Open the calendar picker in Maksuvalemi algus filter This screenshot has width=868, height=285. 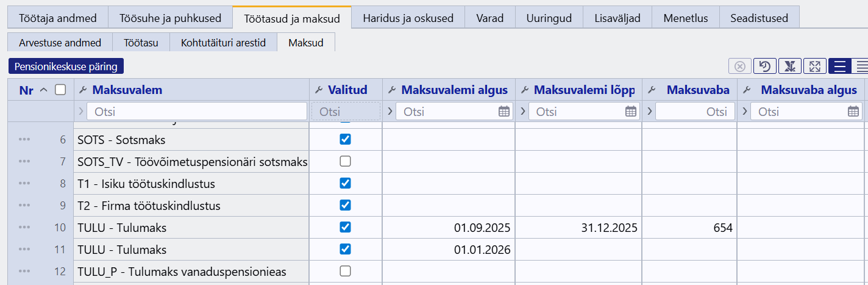pyautogui.click(x=503, y=112)
